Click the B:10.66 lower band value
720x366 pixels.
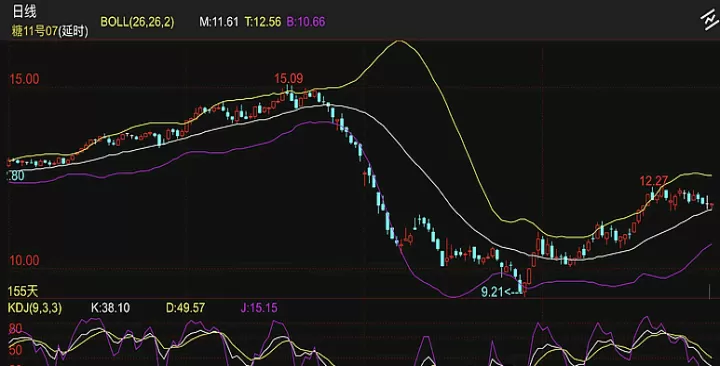306,22
